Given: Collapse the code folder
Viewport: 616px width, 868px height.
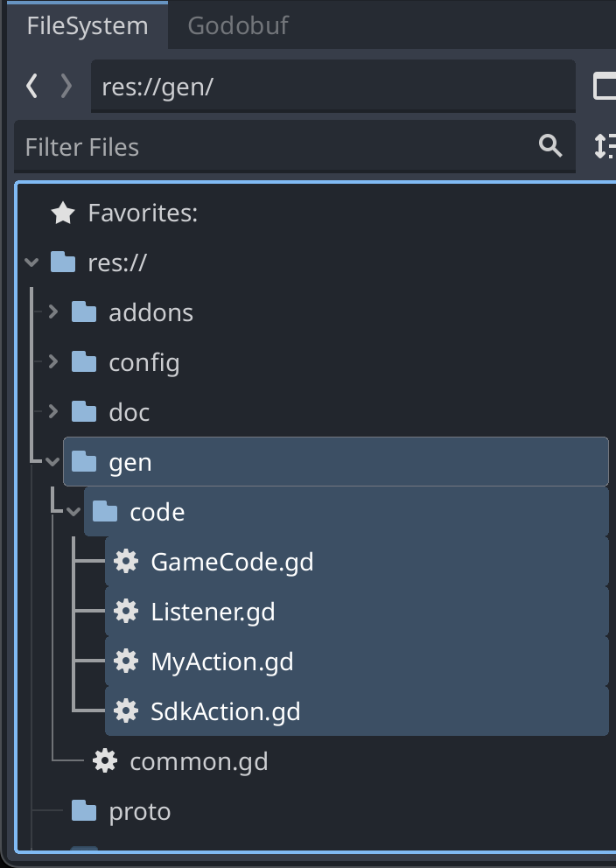Looking at the screenshot, I should click(x=73, y=511).
